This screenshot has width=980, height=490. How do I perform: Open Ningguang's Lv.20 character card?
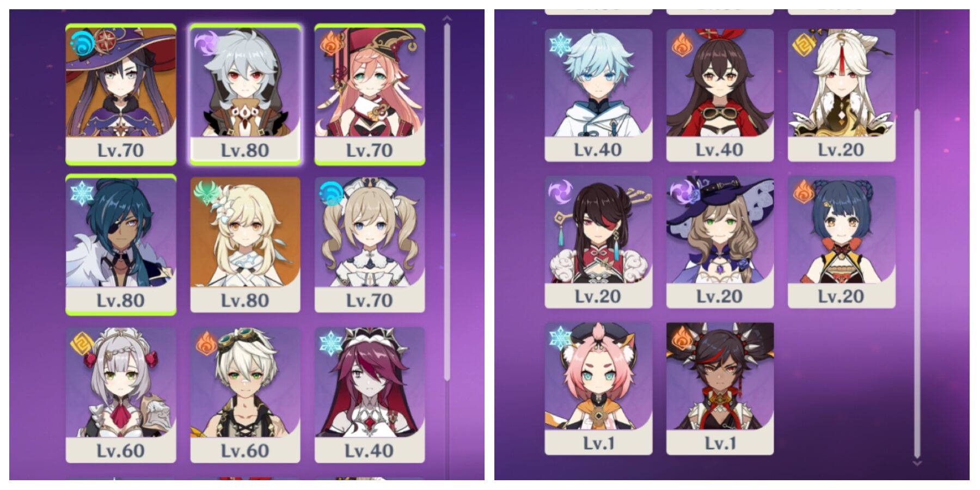(x=841, y=95)
